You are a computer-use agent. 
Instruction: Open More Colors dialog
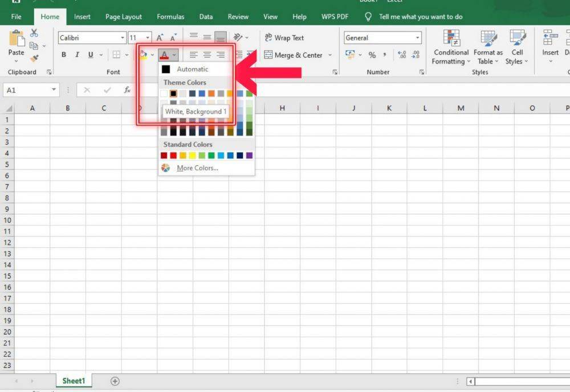pyautogui.click(x=206, y=168)
